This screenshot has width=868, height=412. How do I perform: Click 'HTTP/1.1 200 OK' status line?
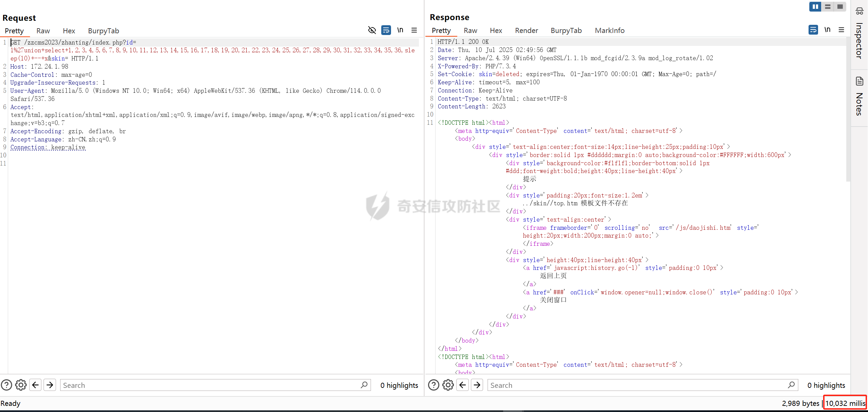tap(463, 42)
